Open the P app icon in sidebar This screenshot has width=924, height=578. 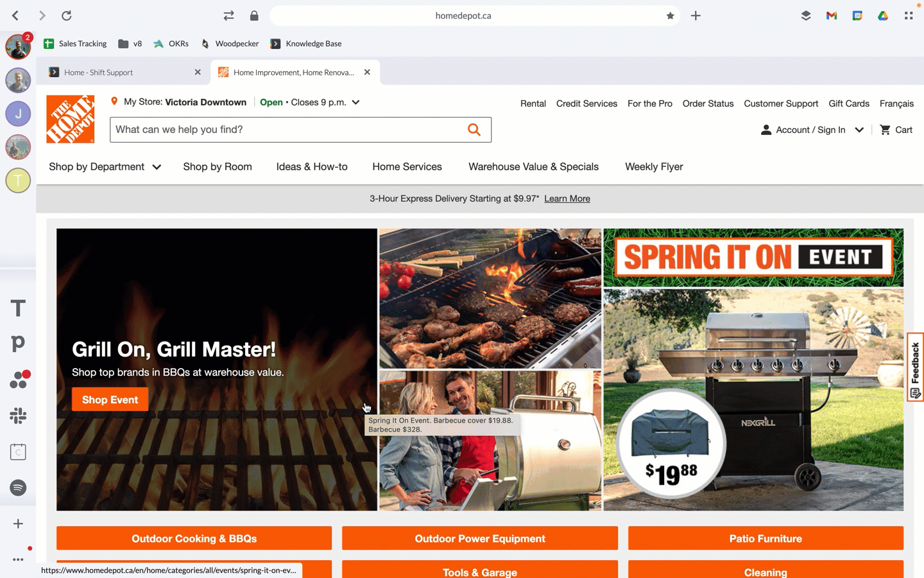pyautogui.click(x=18, y=344)
